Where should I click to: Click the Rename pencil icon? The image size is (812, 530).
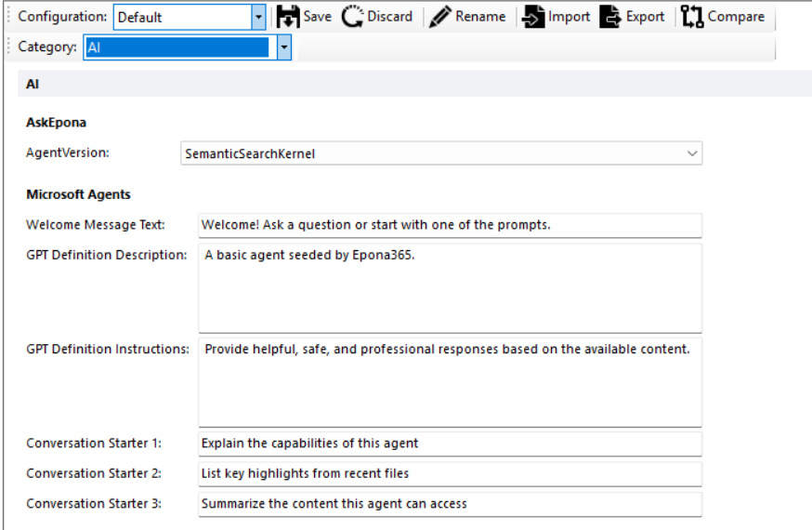(x=439, y=17)
